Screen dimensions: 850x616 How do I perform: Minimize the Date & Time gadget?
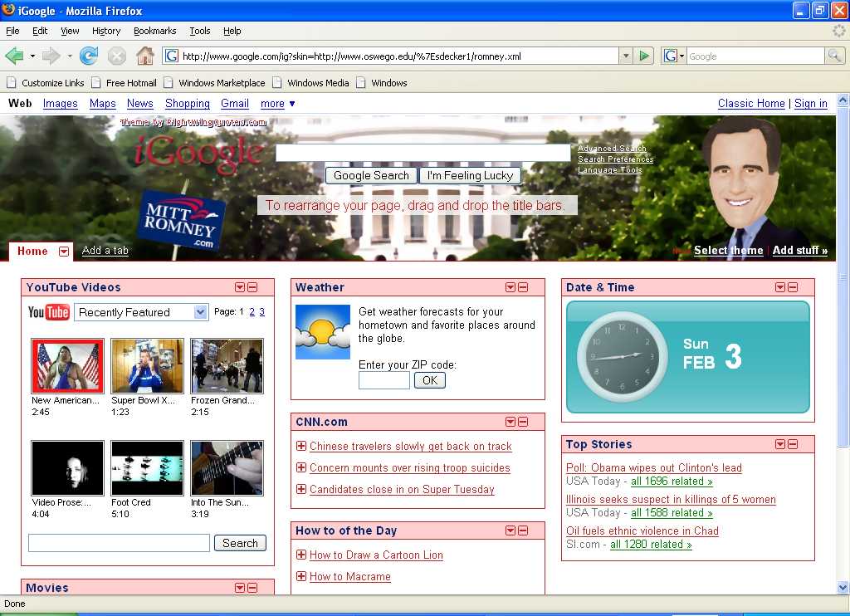pyautogui.click(x=793, y=287)
